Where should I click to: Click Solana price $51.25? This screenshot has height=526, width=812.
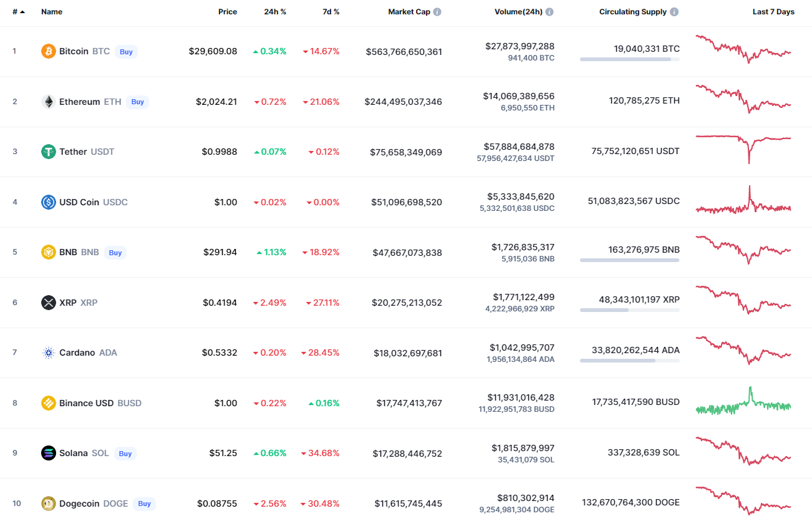223,453
